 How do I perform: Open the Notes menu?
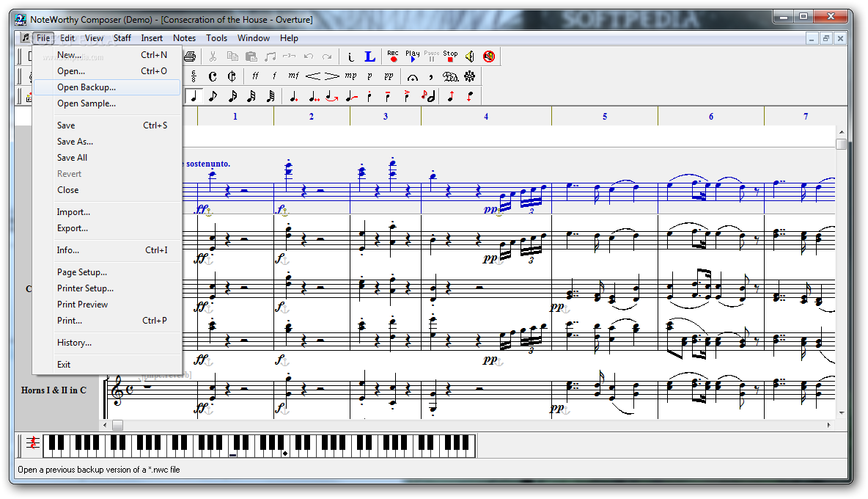pyautogui.click(x=184, y=38)
